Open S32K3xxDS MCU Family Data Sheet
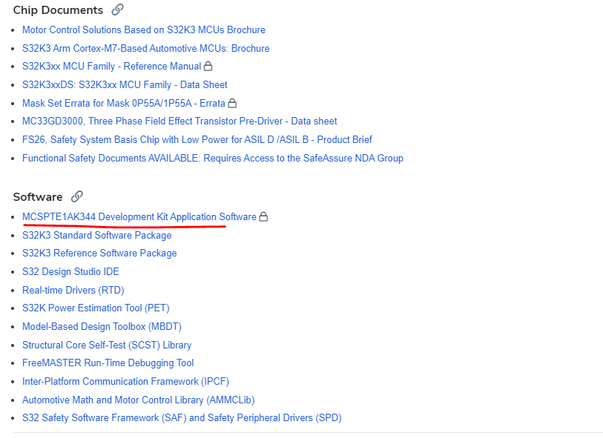 (x=125, y=85)
